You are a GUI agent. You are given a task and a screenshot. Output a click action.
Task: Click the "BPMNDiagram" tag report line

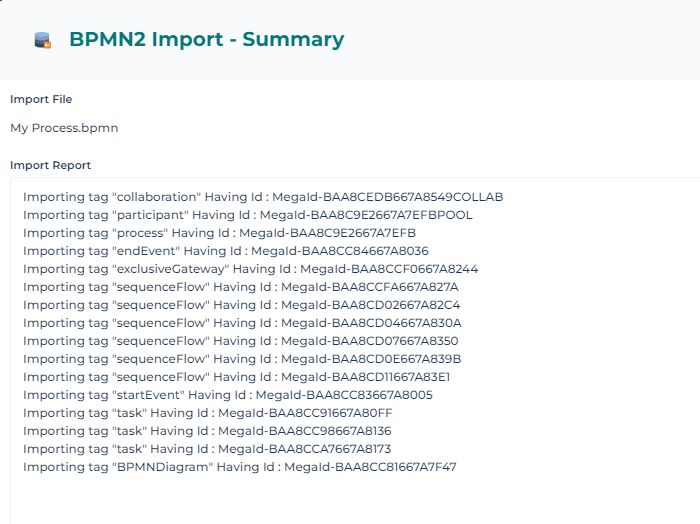[240, 467]
